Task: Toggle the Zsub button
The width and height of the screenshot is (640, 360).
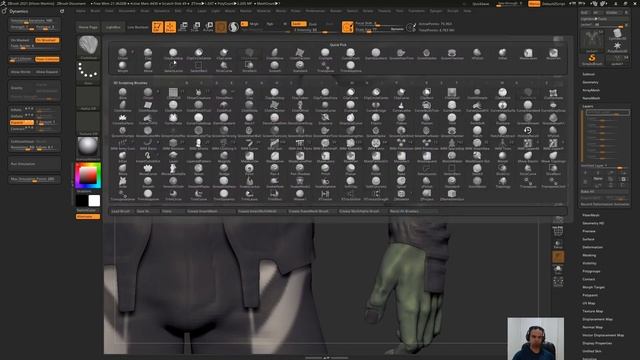Action: 313,24
